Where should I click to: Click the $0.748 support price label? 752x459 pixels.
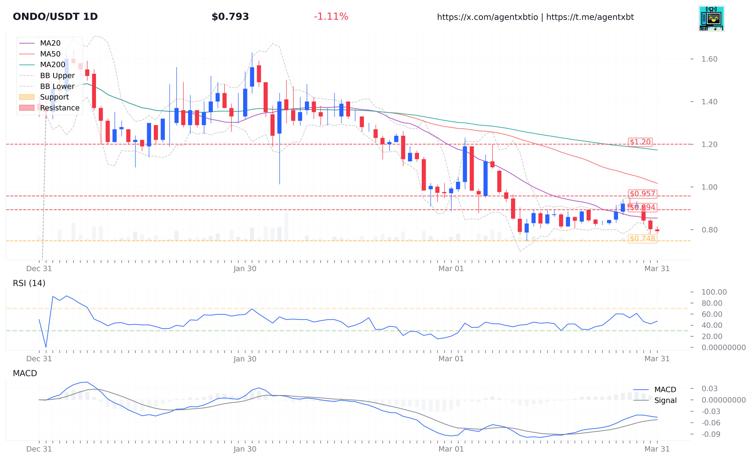pos(642,239)
